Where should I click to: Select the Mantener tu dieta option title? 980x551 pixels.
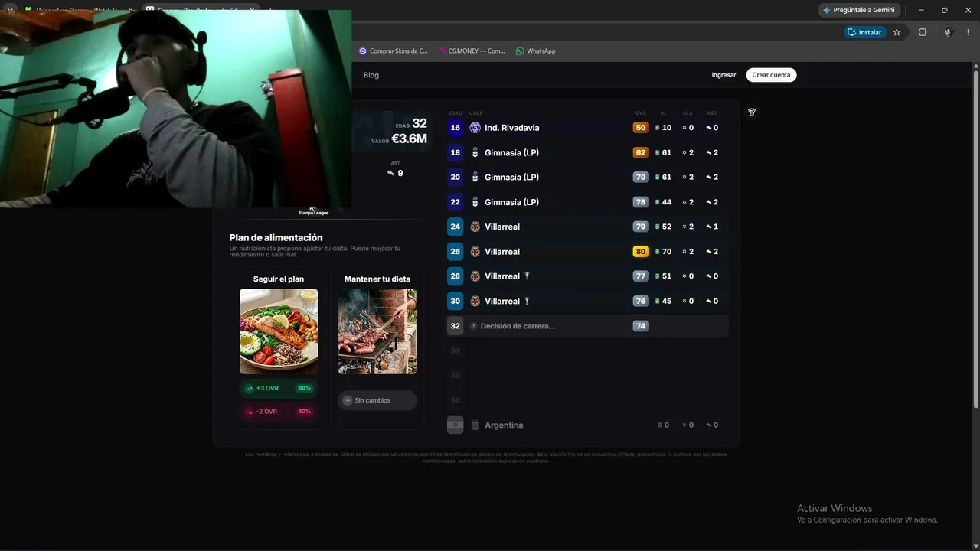tap(377, 279)
